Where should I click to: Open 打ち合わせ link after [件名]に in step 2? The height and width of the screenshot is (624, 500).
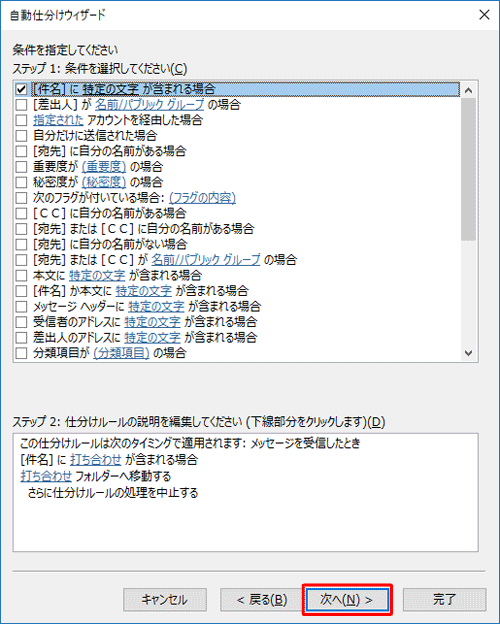96,460
